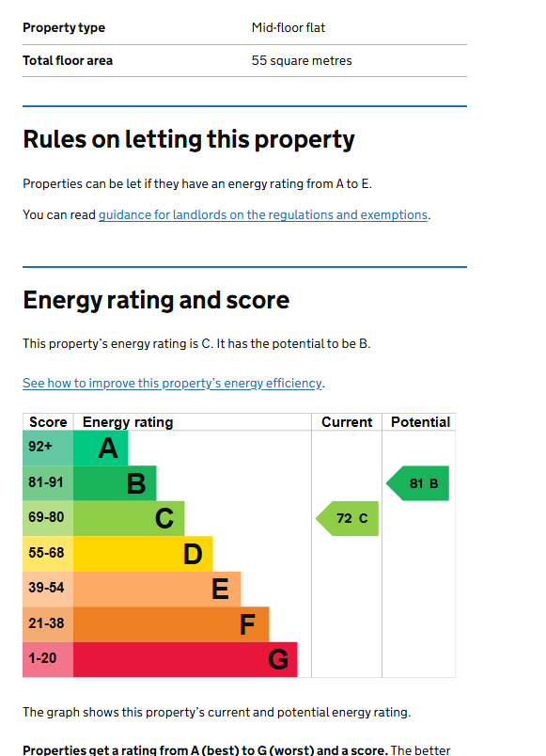Click the 81 B potential rating arrow

(x=417, y=483)
